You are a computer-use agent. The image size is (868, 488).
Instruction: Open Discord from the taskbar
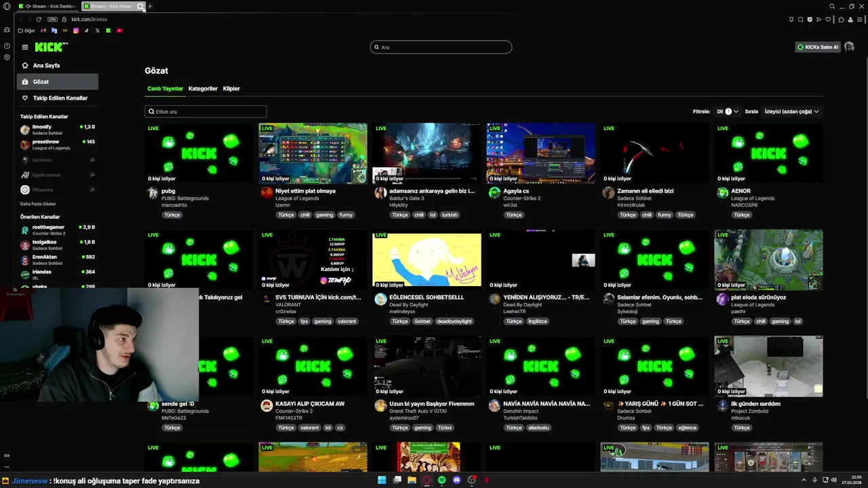point(456,481)
